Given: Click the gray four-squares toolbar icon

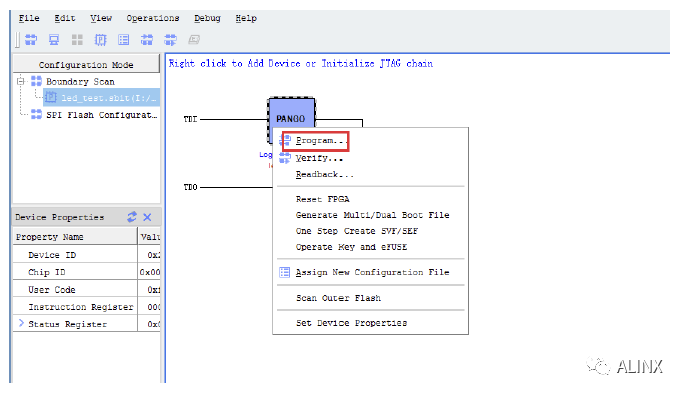Looking at the screenshot, I should [77, 40].
